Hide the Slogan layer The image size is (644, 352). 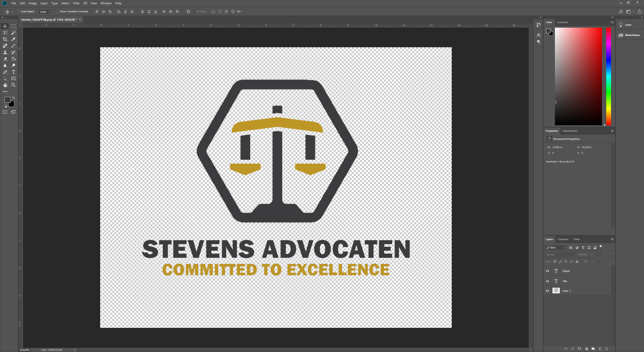coord(547,271)
